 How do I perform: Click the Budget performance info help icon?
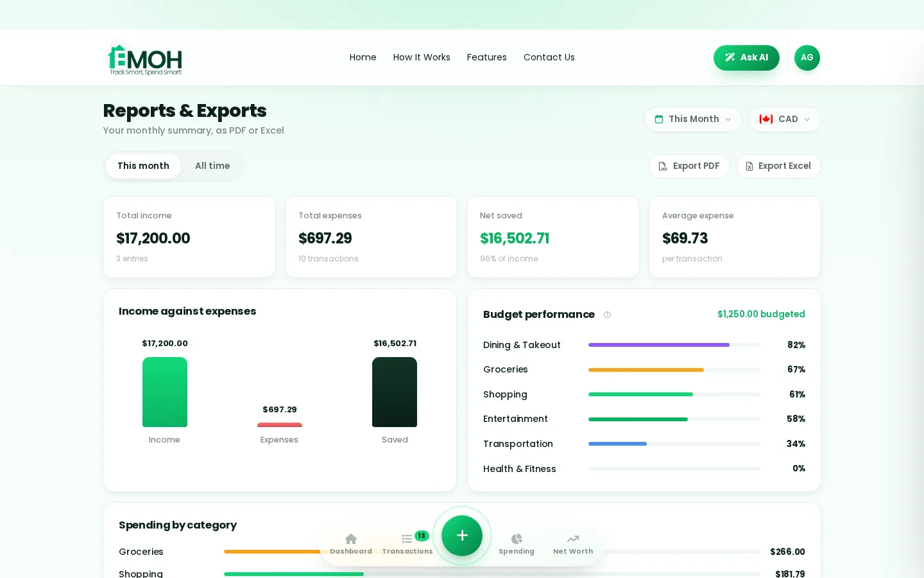tap(607, 315)
